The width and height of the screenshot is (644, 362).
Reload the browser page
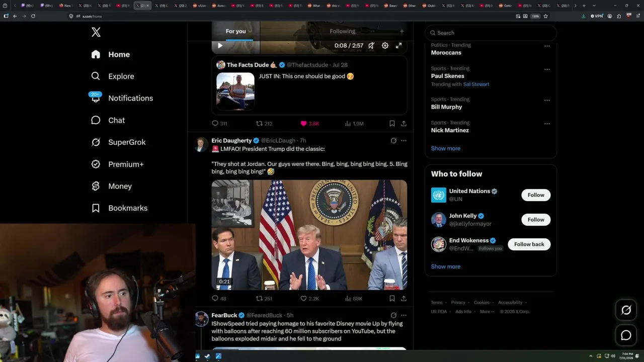tap(33, 16)
